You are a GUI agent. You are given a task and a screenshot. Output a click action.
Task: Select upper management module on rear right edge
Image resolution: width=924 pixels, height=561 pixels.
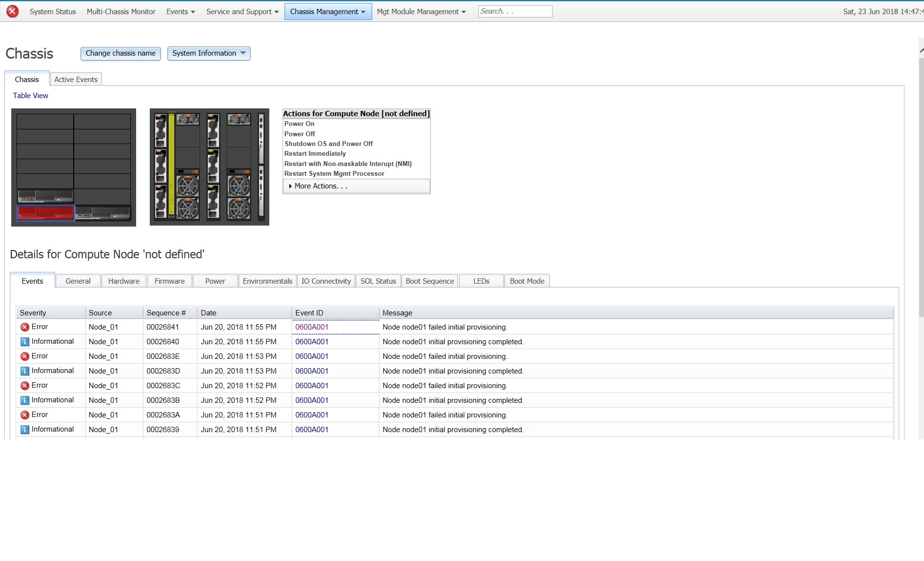261,139
